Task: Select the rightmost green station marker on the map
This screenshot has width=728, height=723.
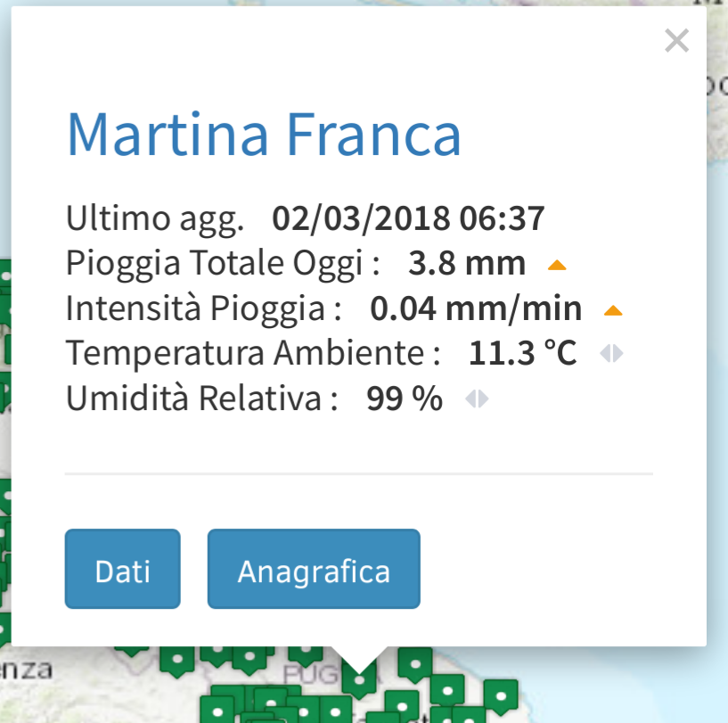Action: point(501,696)
